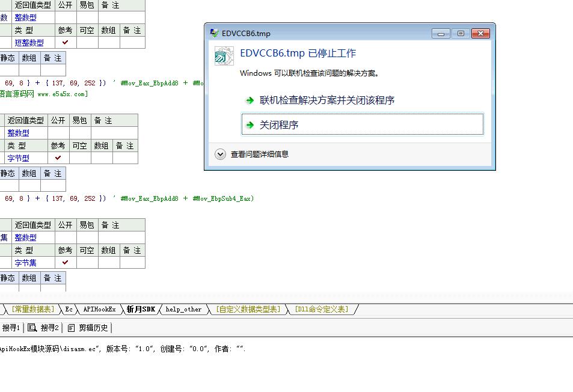The image size is (573, 392).
Task: Switch to the [常量数据表] tab
Action: pyautogui.click(x=33, y=310)
